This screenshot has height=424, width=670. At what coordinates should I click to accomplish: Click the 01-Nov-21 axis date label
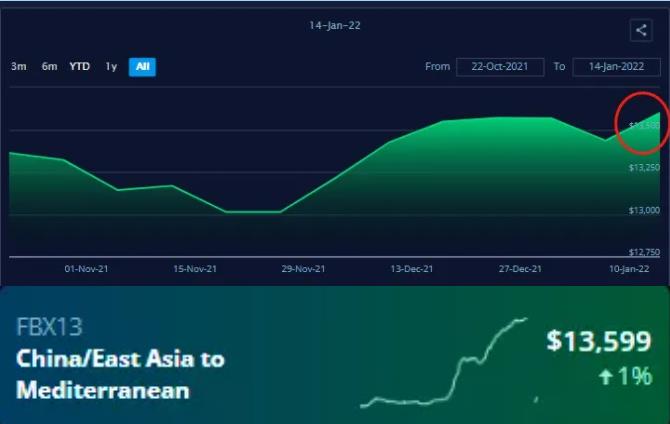[85, 269]
